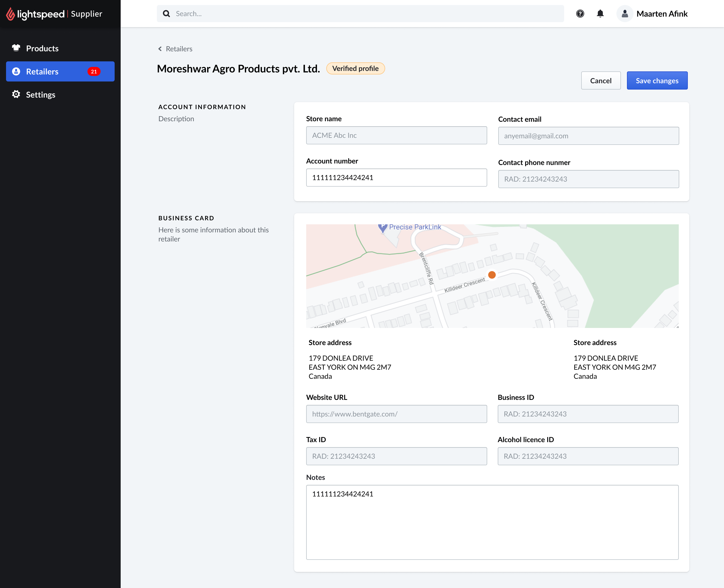Click the Precise ParkLink map pin
Screen dimensions: 724x588
(x=382, y=229)
